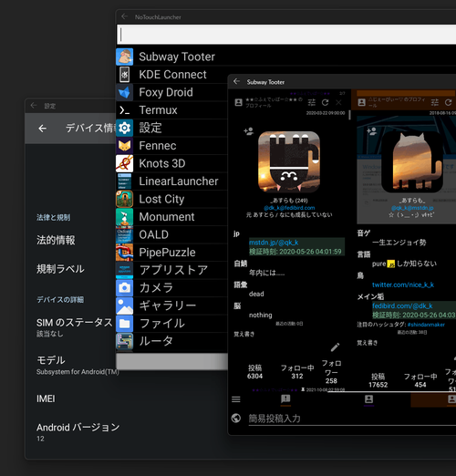
Task: Launch Fennec browser icon
Action: click(x=124, y=146)
